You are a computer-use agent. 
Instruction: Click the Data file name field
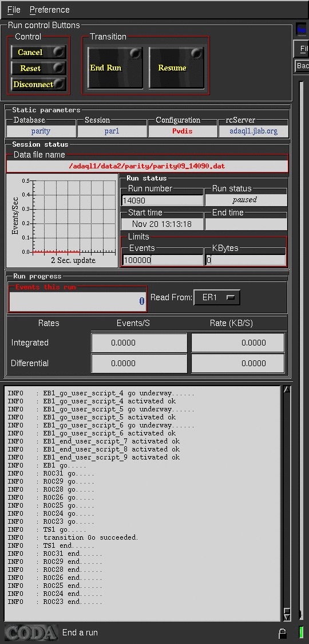(147, 166)
